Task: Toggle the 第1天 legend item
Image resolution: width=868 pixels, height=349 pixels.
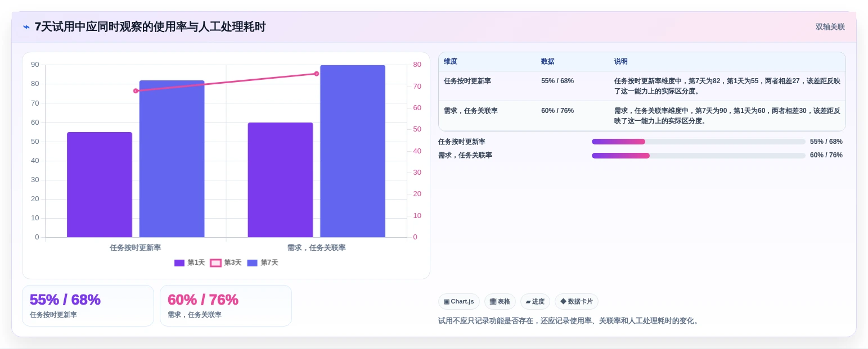Action: pos(190,262)
